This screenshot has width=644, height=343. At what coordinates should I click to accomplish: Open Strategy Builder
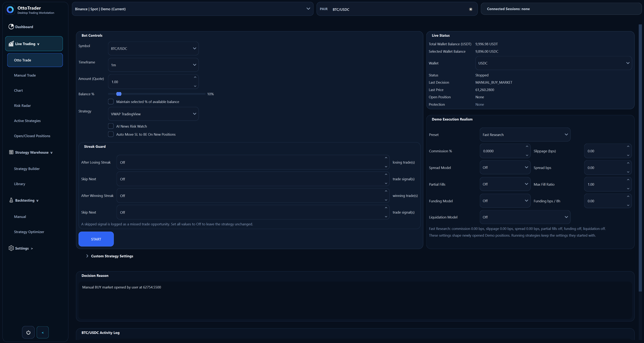click(x=27, y=169)
